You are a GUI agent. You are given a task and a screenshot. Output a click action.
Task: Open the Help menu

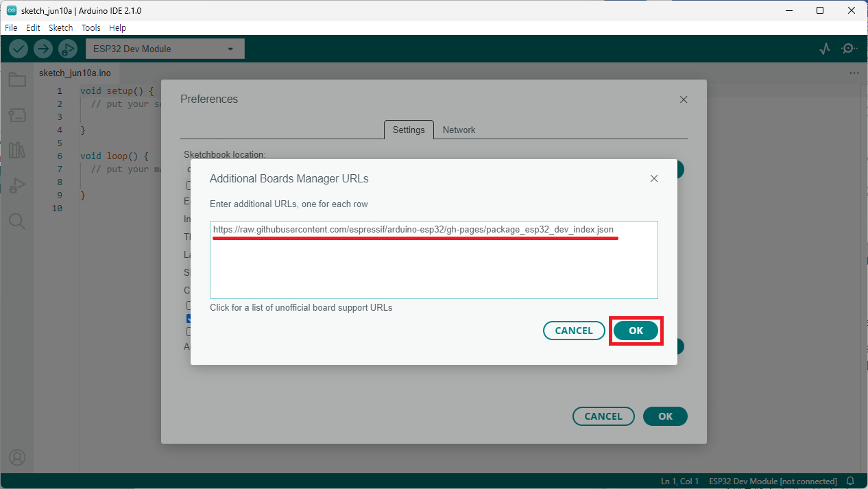pyautogui.click(x=118, y=28)
